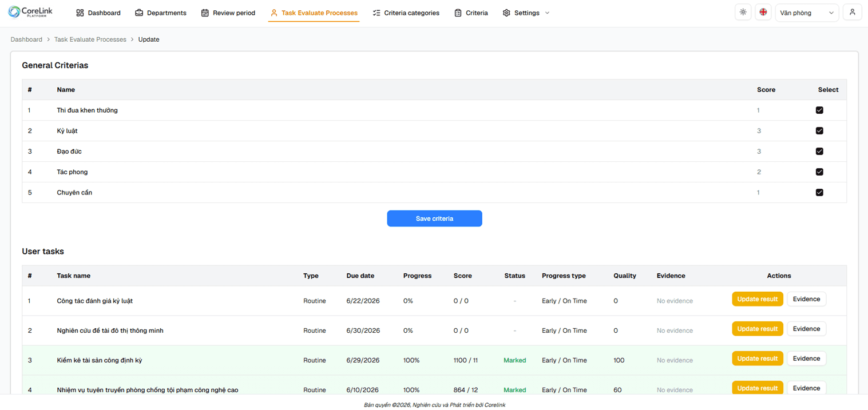This screenshot has width=868, height=410.
Task: Click the Settings gear icon
Action: (x=506, y=13)
